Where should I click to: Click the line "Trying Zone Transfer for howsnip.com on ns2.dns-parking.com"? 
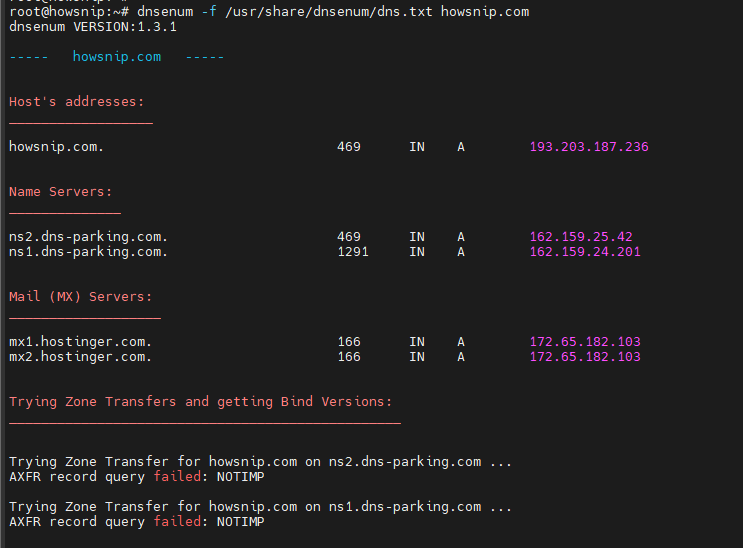tap(260, 462)
